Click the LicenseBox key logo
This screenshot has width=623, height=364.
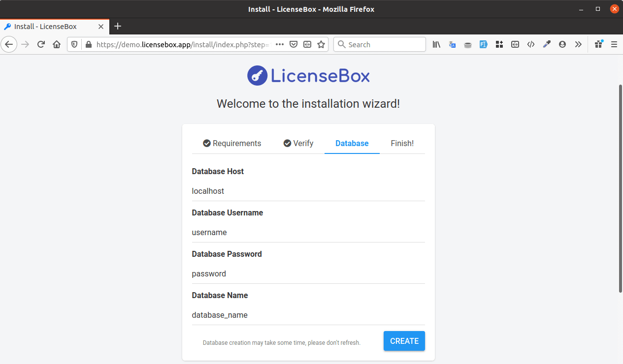[258, 76]
